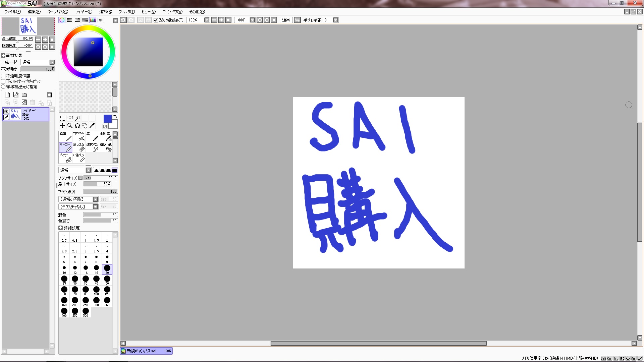644x362 pixels.
Task: Select 領域検出元に指定 radio option
Action: (3, 87)
